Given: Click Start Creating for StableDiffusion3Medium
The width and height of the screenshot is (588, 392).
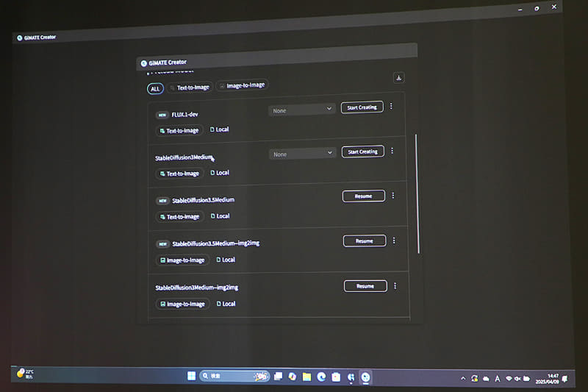Looking at the screenshot, I should point(362,152).
